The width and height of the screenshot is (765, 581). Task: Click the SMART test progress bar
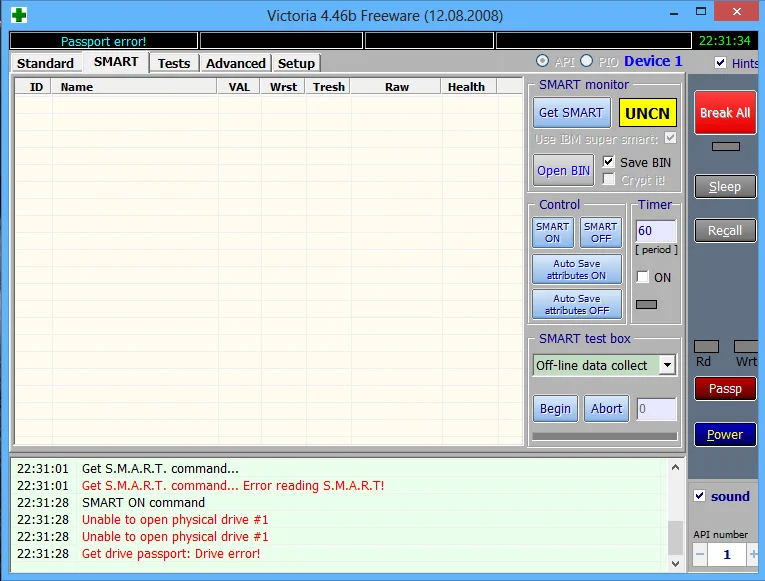(604, 436)
